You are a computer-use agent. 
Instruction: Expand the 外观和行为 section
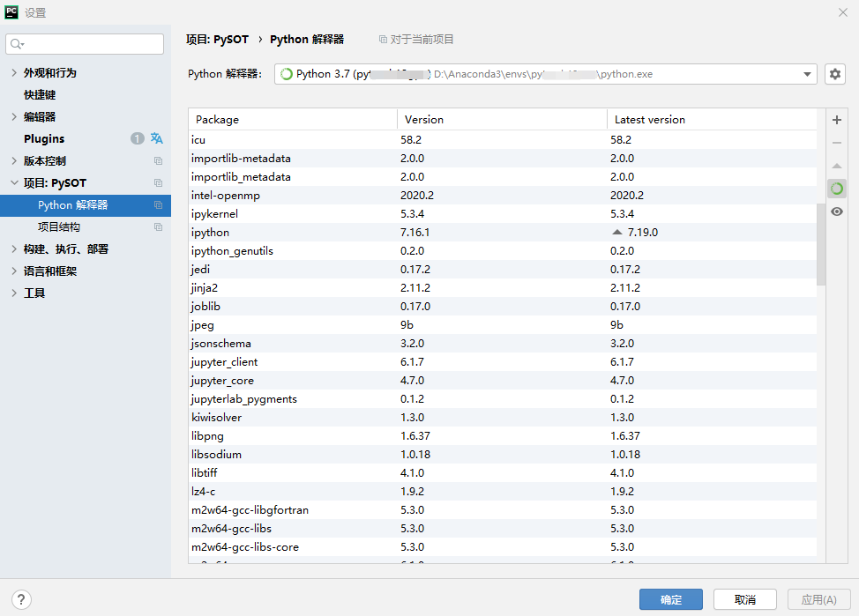click(x=14, y=73)
